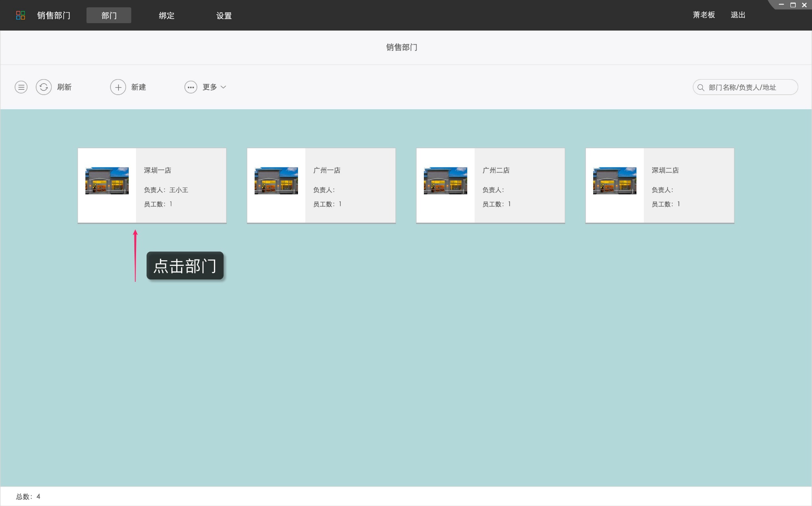Click the refresh (刷新) circular arrows icon
The image size is (812, 506).
44,87
